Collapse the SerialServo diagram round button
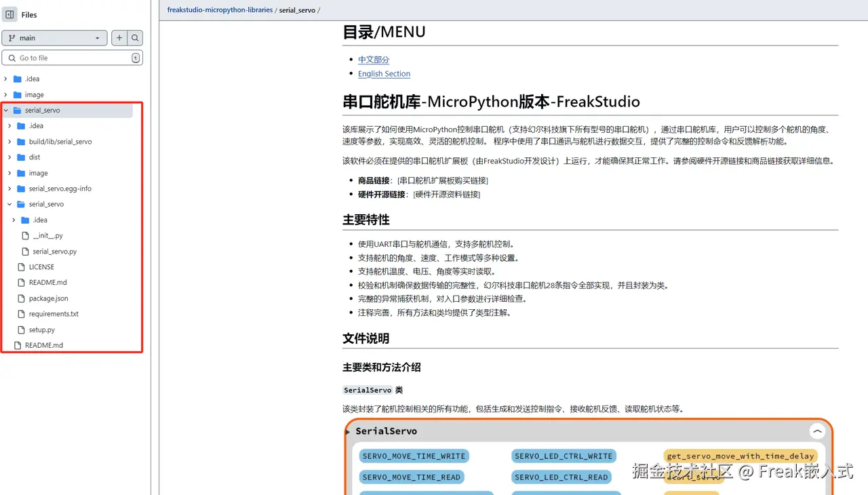Image resolution: width=868 pixels, height=495 pixels. [817, 431]
